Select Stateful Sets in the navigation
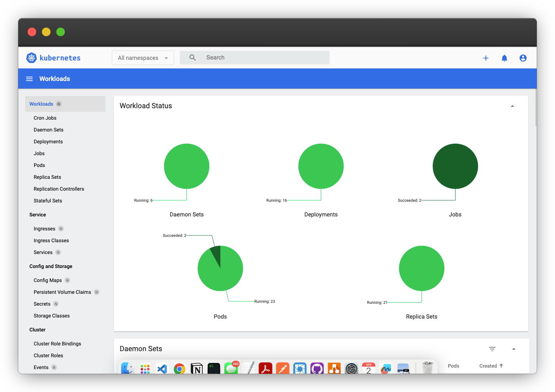Image resolution: width=555 pixels, height=392 pixels. [x=48, y=201]
